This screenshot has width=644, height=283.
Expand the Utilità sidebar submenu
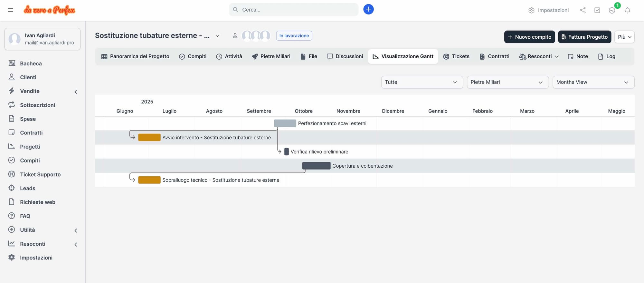[76, 230]
